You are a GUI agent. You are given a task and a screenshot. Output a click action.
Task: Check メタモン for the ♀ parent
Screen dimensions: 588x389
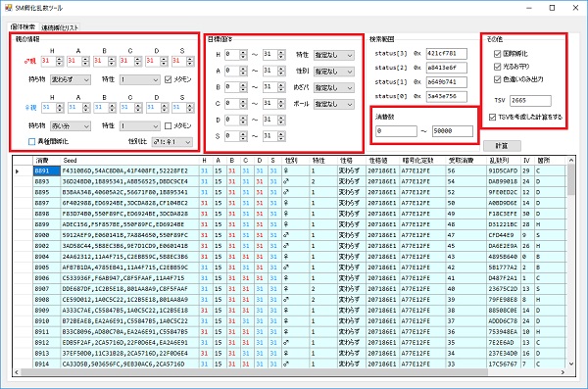coord(168,125)
